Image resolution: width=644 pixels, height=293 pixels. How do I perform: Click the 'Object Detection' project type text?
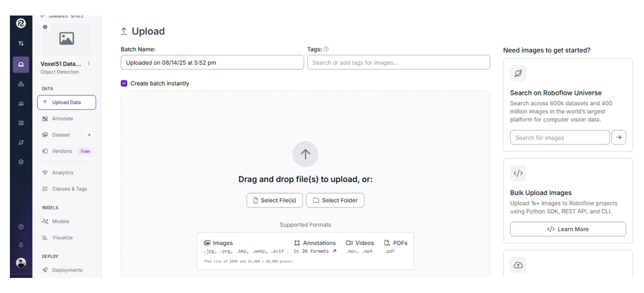pyautogui.click(x=59, y=72)
